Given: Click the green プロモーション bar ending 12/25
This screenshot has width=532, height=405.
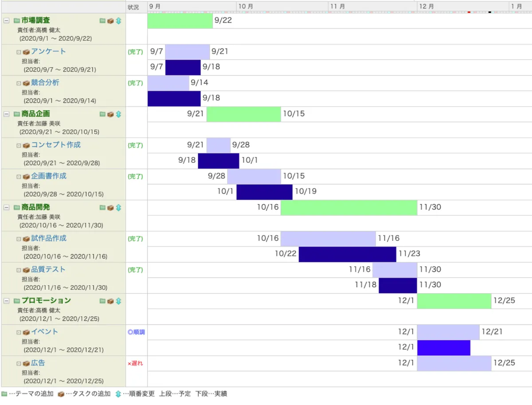Looking at the screenshot, I should [454, 301].
